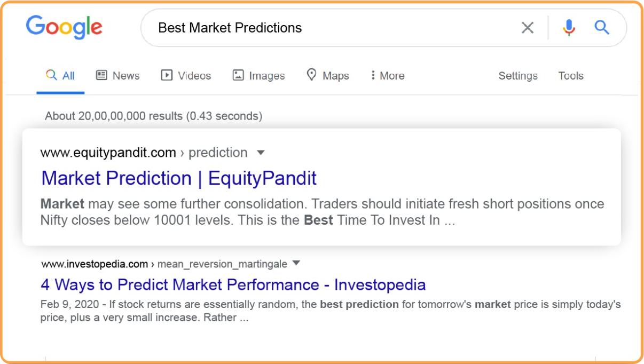Click the www.investopedia.com URL breadcrumb
The image size is (644, 364).
[x=95, y=264]
